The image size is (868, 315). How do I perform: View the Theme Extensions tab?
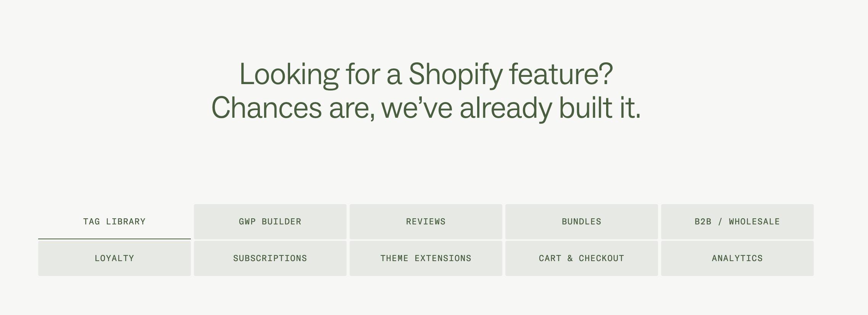(x=426, y=258)
